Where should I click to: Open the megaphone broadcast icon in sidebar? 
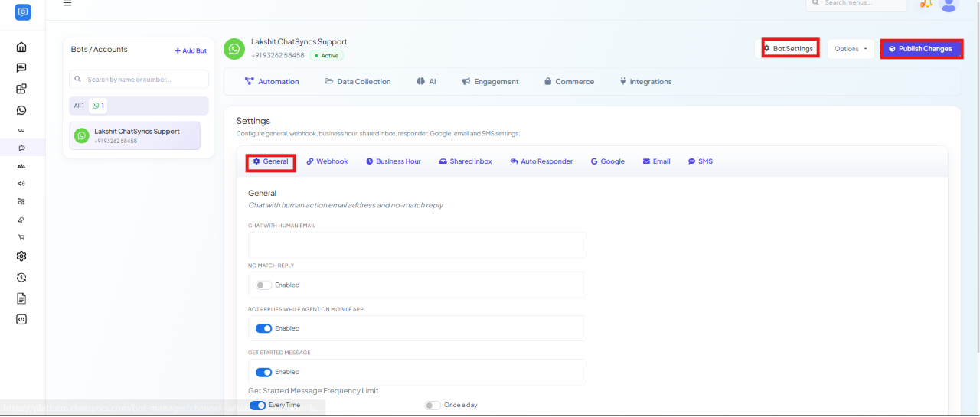[21, 184]
